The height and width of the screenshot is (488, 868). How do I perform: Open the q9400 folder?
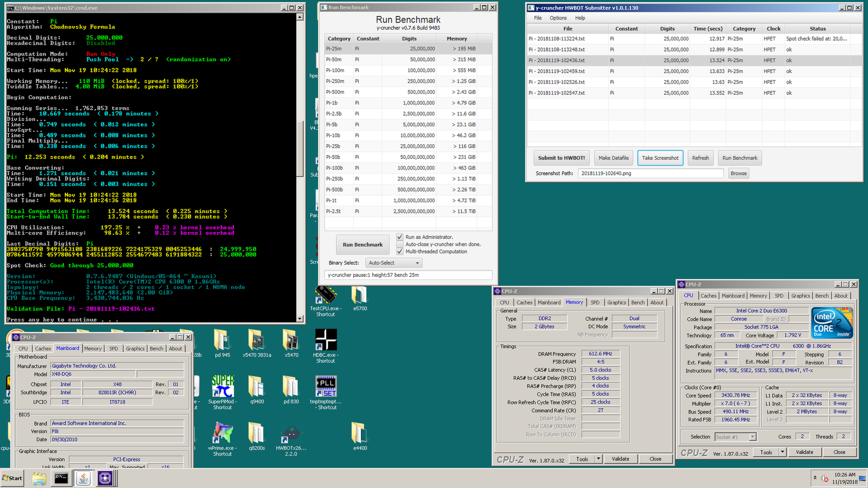tap(256, 386)
